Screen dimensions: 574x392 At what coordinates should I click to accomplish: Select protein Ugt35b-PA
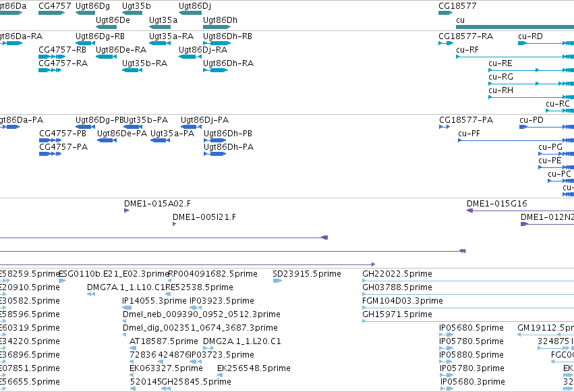tap(133, 127)
